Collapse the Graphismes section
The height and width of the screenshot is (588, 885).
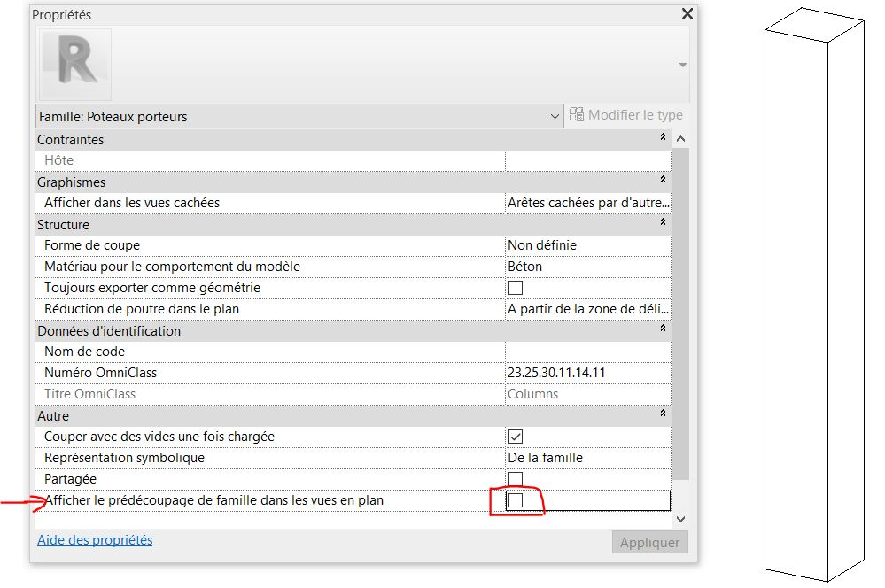(x=663, y=182)
